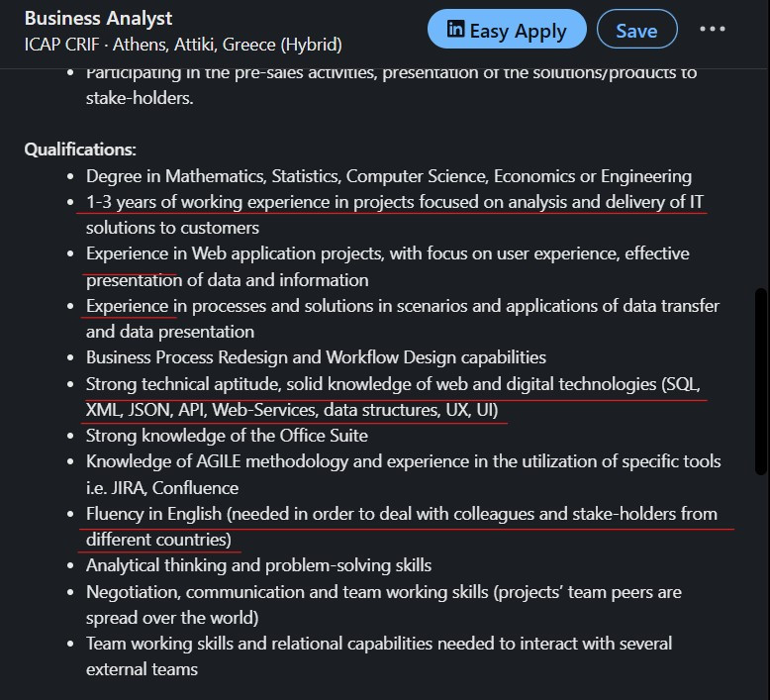Image resolution: width=770 pixels, height=700 pixels.
Task: Click the Knowledge of AGILE methodology line
Action: 403,461
